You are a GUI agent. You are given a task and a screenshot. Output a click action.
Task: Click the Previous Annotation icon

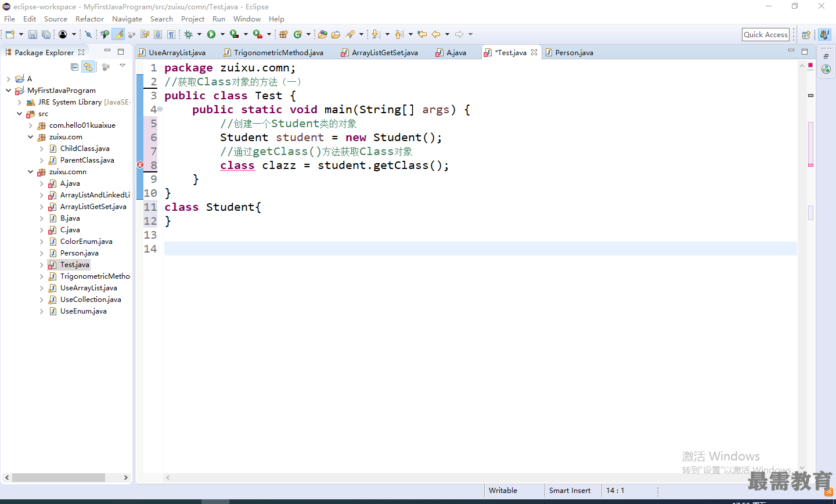point(399,34)
